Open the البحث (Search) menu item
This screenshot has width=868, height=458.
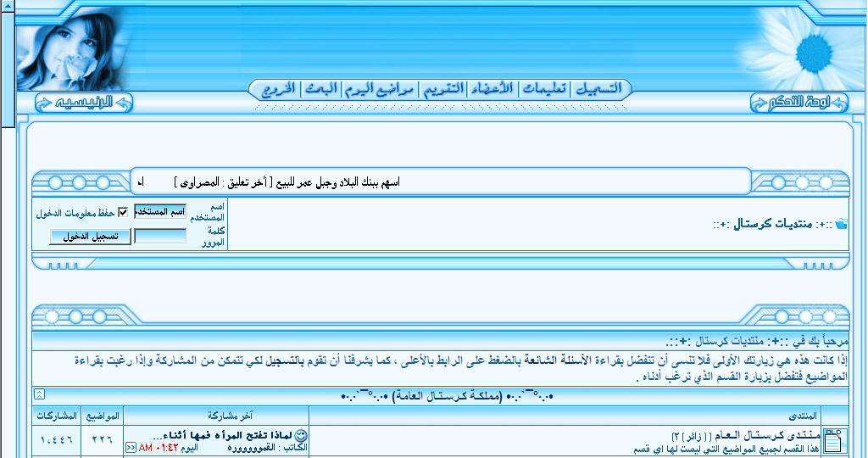point(321,89)
